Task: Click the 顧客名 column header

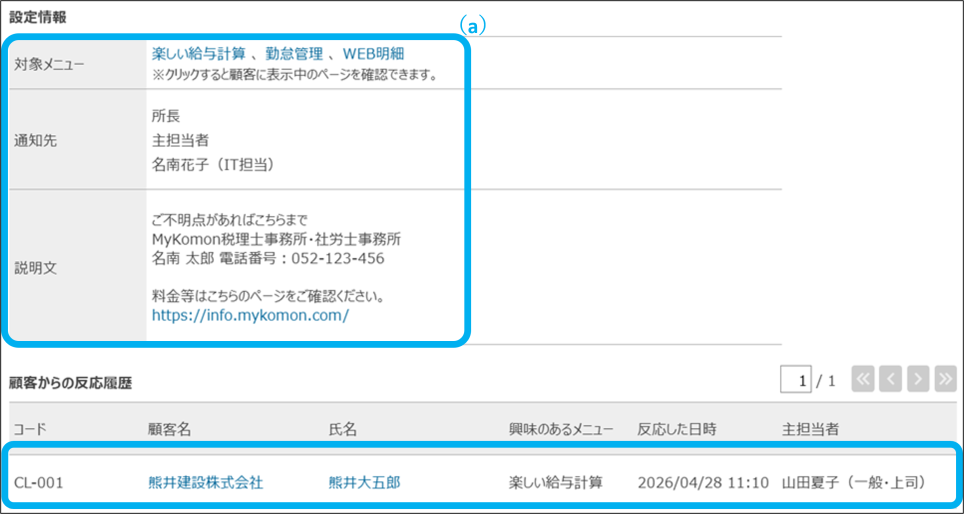Action: pos(169,430)
